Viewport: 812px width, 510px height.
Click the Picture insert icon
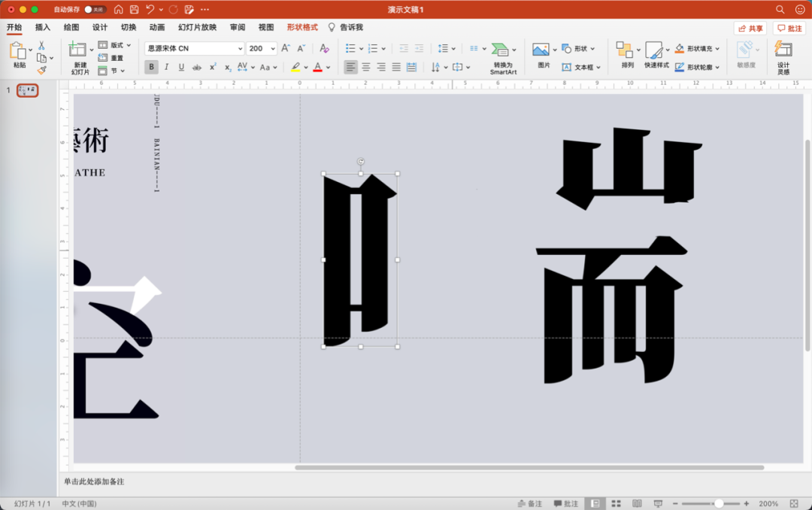point(541,50)
